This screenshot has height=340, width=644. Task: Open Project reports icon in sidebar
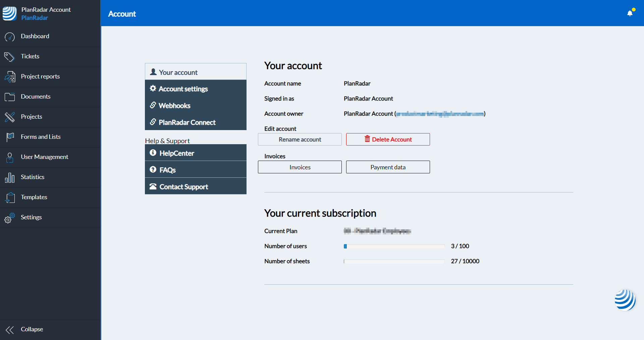point(10,77)
